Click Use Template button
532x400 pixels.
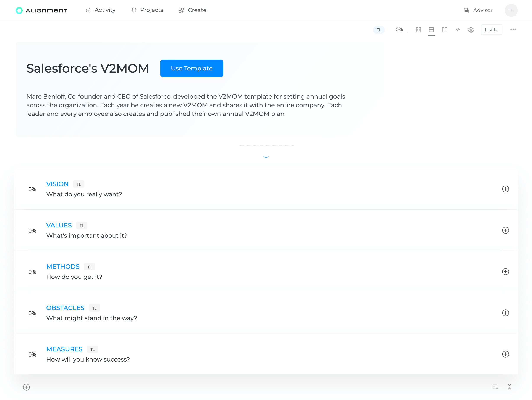[192, 68]
